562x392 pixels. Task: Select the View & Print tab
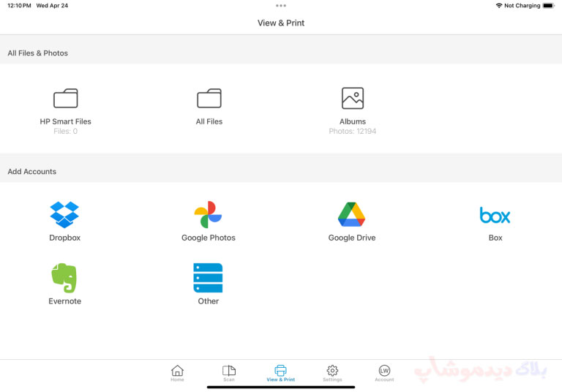pyautogui.click(x=281, y=373)
